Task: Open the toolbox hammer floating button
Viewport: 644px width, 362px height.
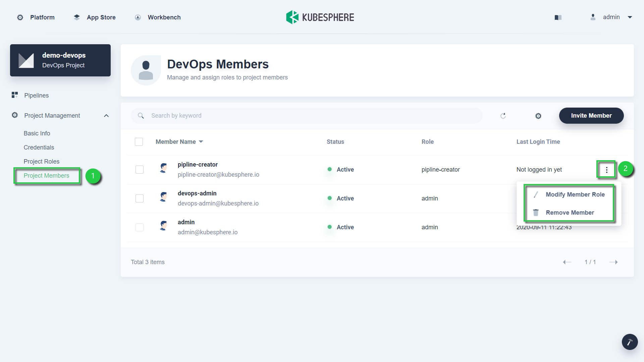Action: click(630, 342)
